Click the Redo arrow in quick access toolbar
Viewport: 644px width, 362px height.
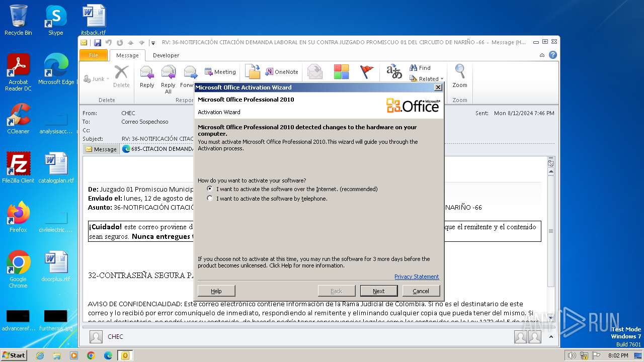click(x=120, y=43)
